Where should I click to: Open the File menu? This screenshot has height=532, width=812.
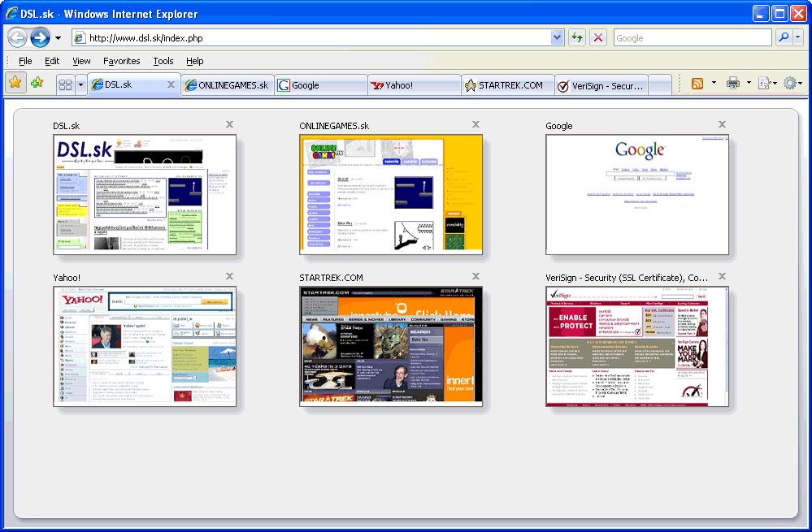pos(25,61)
